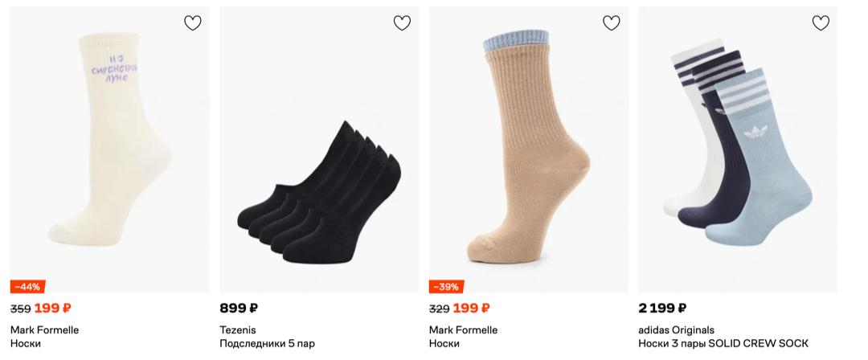
Task: Open cream sock with purple text image
Action: click(x=109, y=145)
